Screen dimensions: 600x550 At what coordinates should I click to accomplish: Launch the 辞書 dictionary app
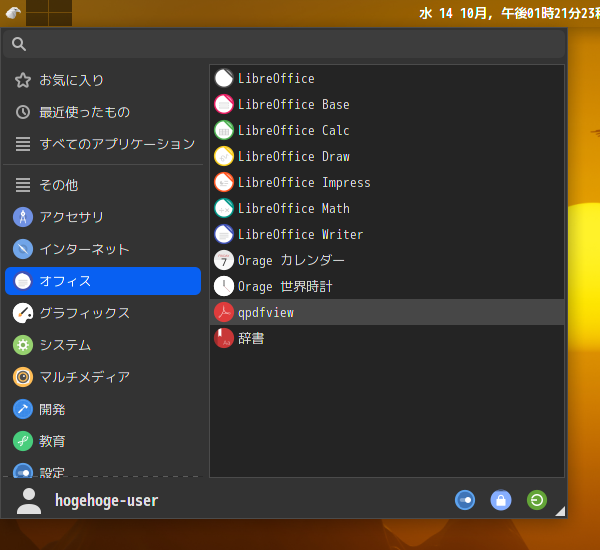point(387,339)
